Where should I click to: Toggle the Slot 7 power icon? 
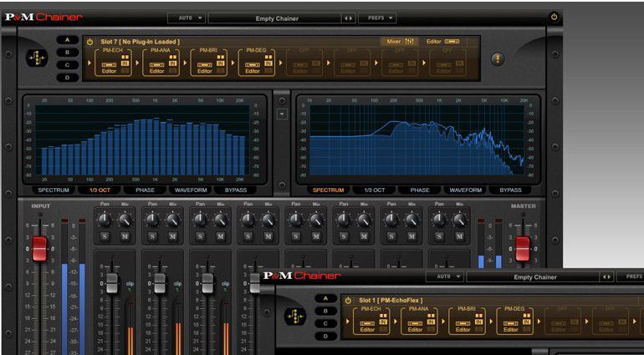pos(90,42)
